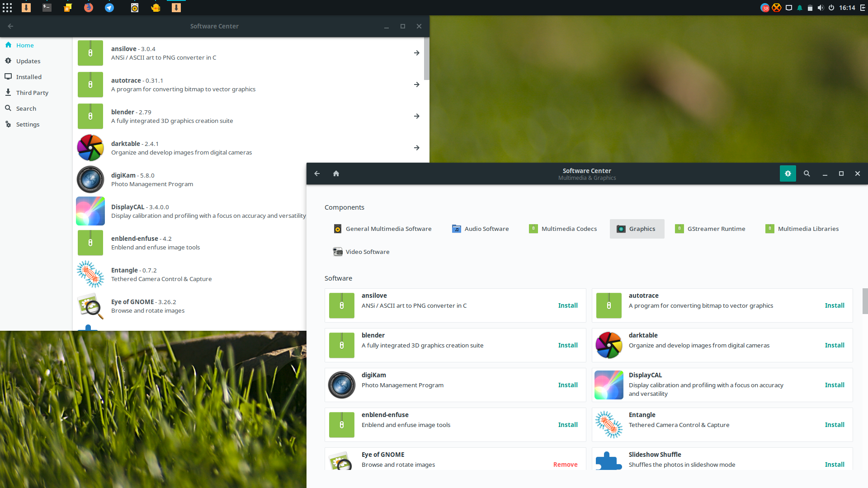Select GStreamer Runtime component
The width and height of the screenshot is (868, 488).
[x=710, y=229]
